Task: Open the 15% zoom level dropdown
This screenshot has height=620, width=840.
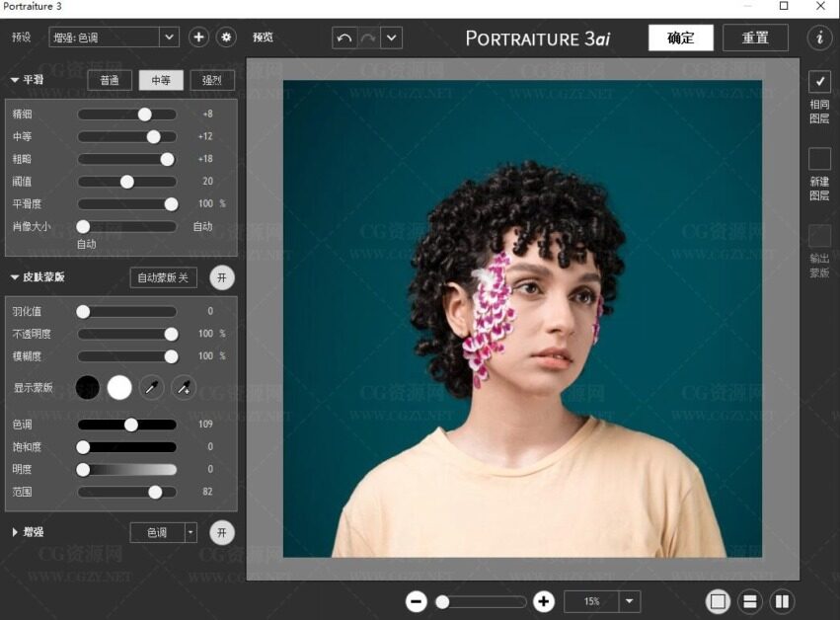Action: click(x=630, y=601)
